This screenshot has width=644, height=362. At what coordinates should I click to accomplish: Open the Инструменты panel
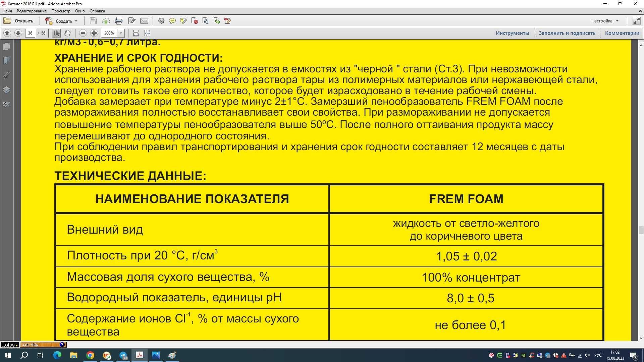[x=513, y=33]
